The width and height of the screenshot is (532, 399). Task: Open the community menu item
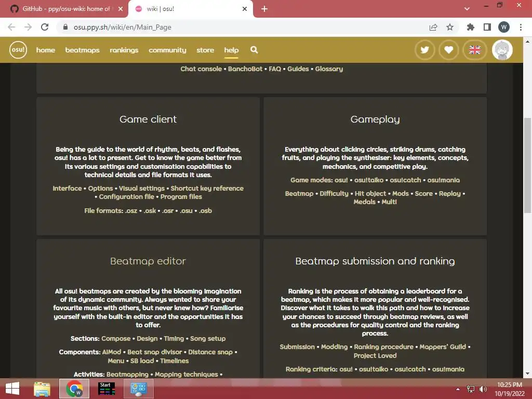pos(168,50)
